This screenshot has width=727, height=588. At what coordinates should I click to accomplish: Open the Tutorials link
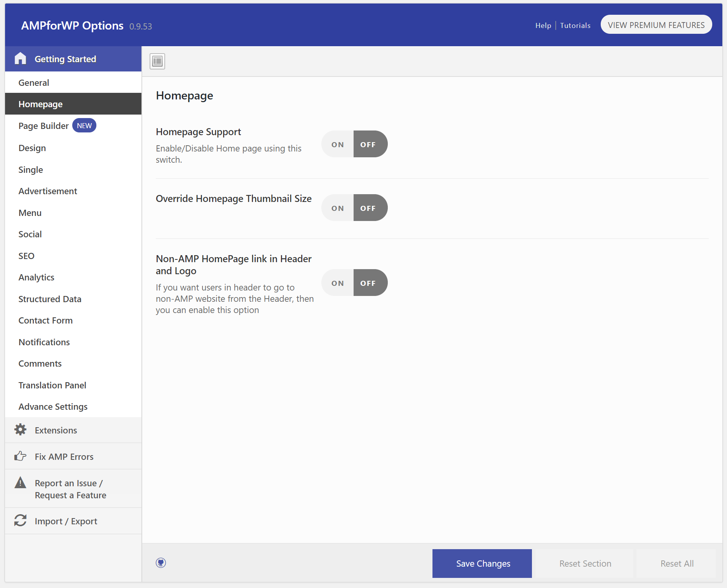575,25
